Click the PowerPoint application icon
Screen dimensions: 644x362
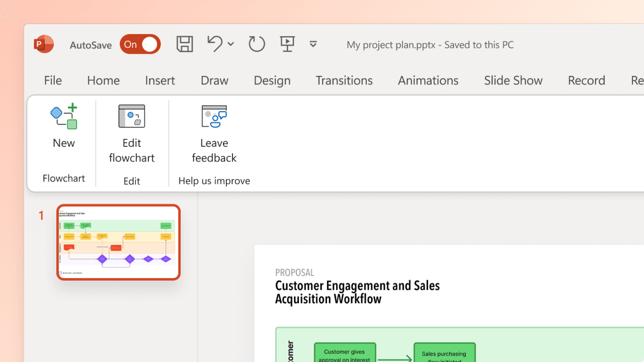43,44
